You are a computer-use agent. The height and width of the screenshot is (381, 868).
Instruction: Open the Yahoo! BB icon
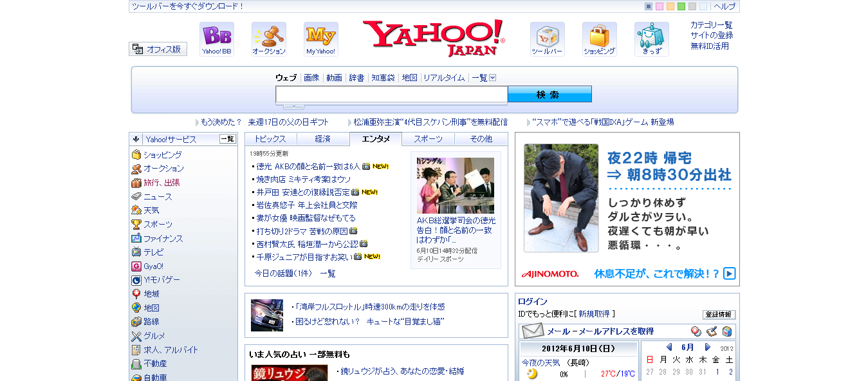tap(217, 39)
